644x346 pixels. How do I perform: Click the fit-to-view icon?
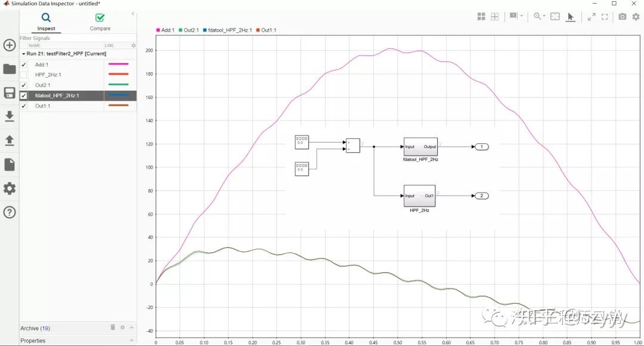556,16
